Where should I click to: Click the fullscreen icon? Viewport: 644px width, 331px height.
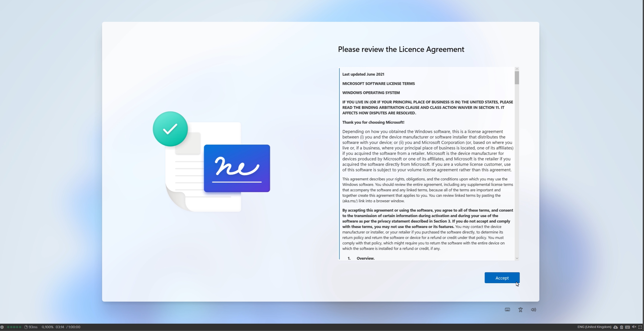click(x=640, y=327)
